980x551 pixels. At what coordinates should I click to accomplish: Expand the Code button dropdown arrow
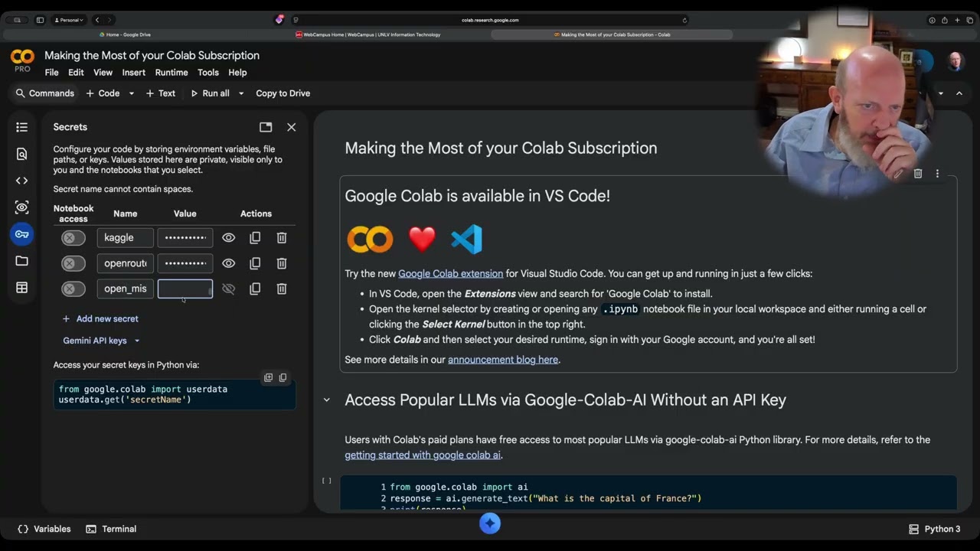131,93
